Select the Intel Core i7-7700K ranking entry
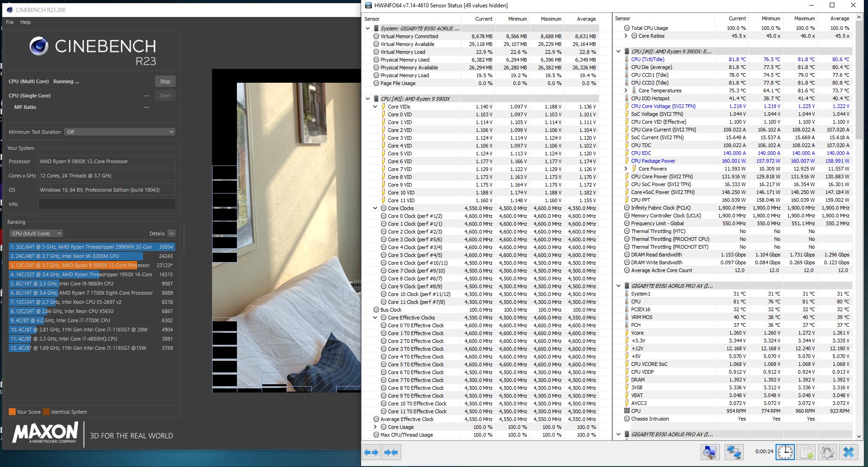Image resolution: width=868 pixels, height=467 pixels. 92,320
